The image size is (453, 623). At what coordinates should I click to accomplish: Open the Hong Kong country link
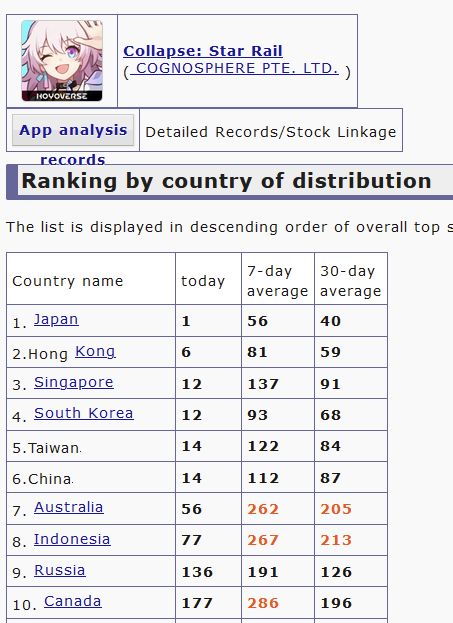pyautogui.click(x=95, y=351)
